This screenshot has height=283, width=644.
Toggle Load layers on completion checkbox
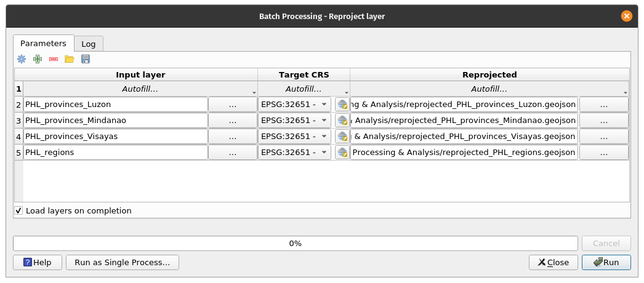pyautogui.click(x=18, y=211)
